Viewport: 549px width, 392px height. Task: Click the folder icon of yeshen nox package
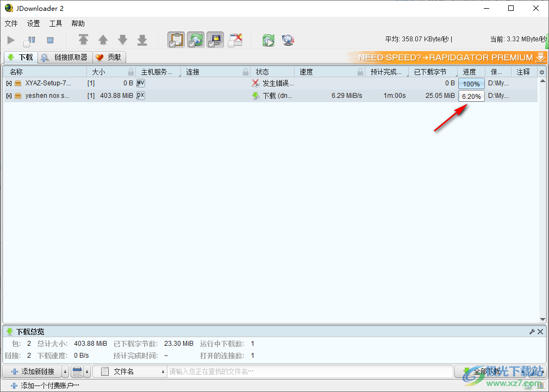point(18,96)
